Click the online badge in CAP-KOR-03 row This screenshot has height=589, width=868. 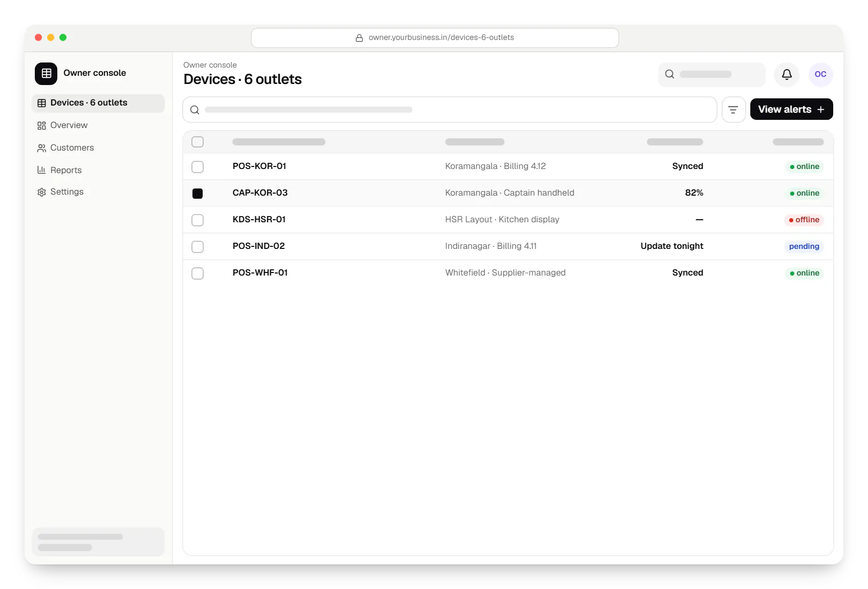pyautogui.click(x=805, y=194)
